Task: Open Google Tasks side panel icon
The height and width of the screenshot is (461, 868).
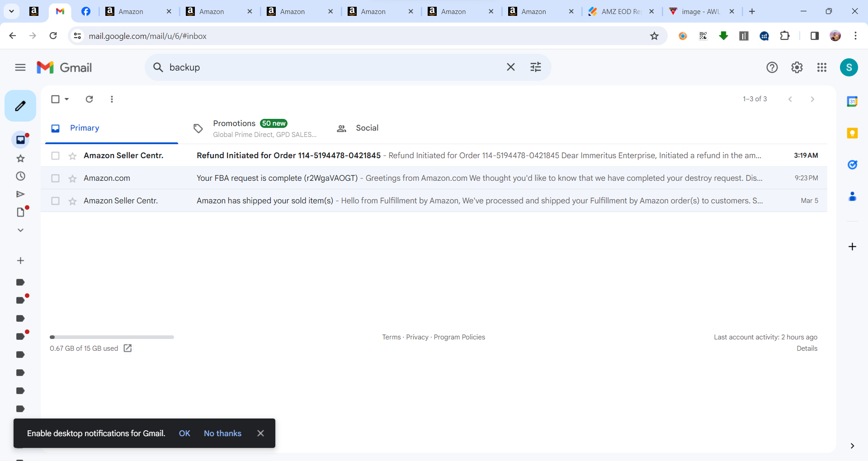Action: pos(852,165)
